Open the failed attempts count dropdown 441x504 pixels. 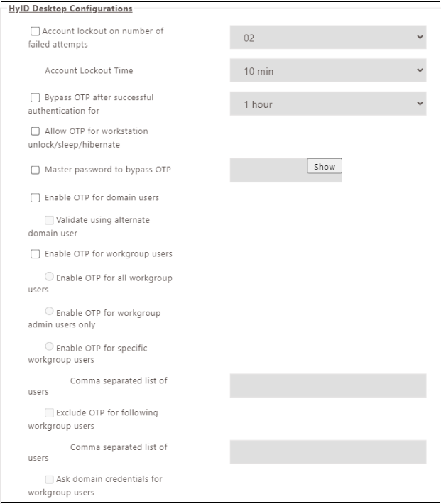[327, 38]
